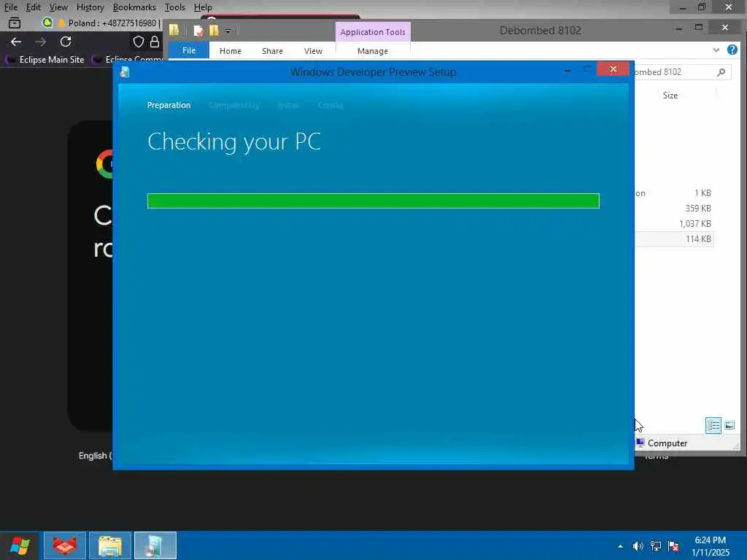Open the Customize Quick Access Toolbar dropdown
Viewport: 747px width, 560px height.
tap(228, 31)
